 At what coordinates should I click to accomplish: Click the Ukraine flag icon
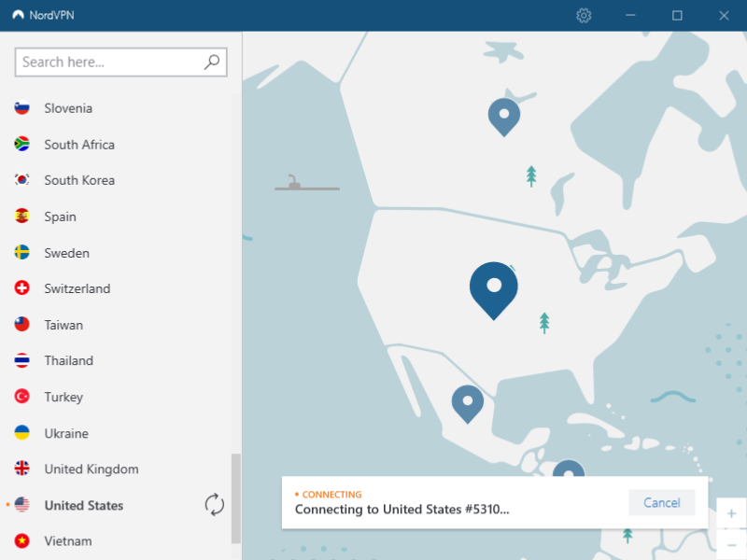[x=21, y=433]
